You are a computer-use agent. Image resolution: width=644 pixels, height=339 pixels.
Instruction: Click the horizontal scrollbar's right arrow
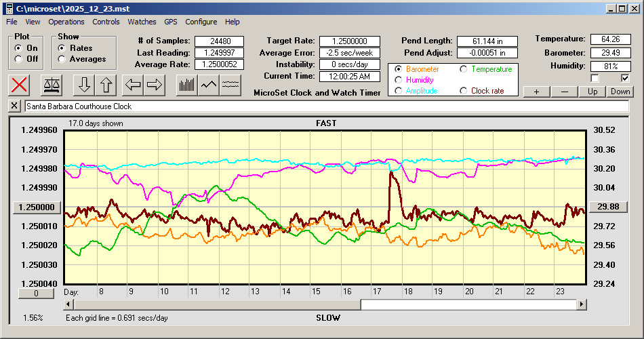[581, 304]
